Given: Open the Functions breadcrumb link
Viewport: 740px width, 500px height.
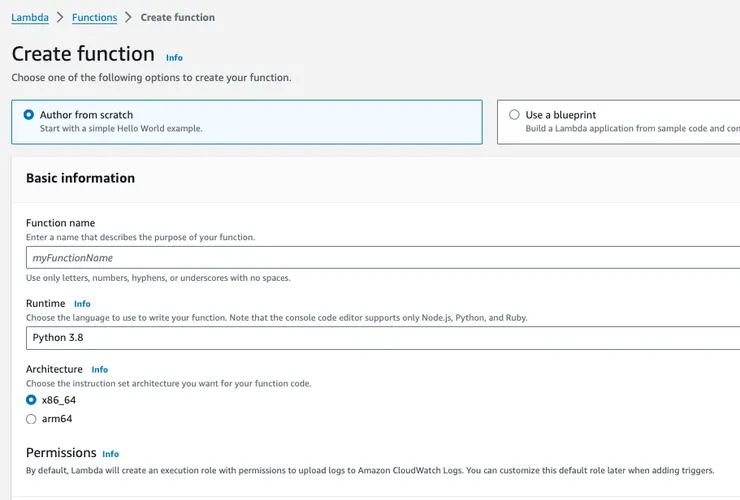Looking at the screenshot, I should click(x=94, y=17).
